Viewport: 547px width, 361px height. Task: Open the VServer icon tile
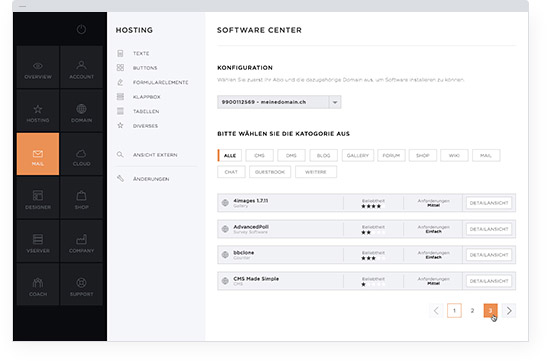38,241
